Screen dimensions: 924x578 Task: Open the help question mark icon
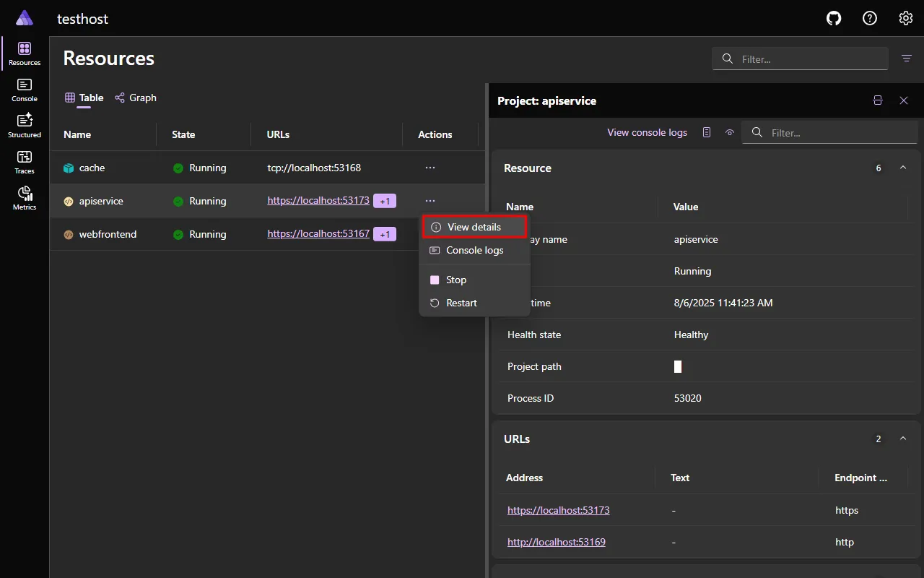[870, 18]
